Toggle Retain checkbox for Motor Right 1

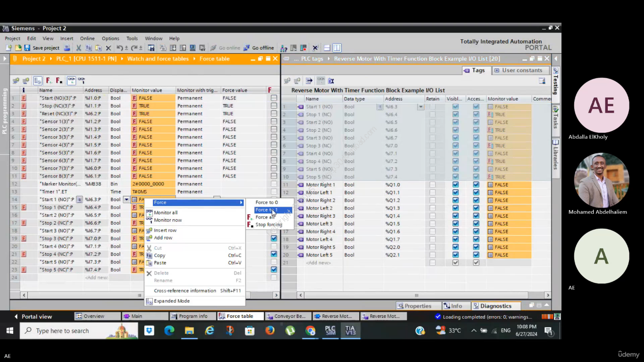click(x=432, y=185)
